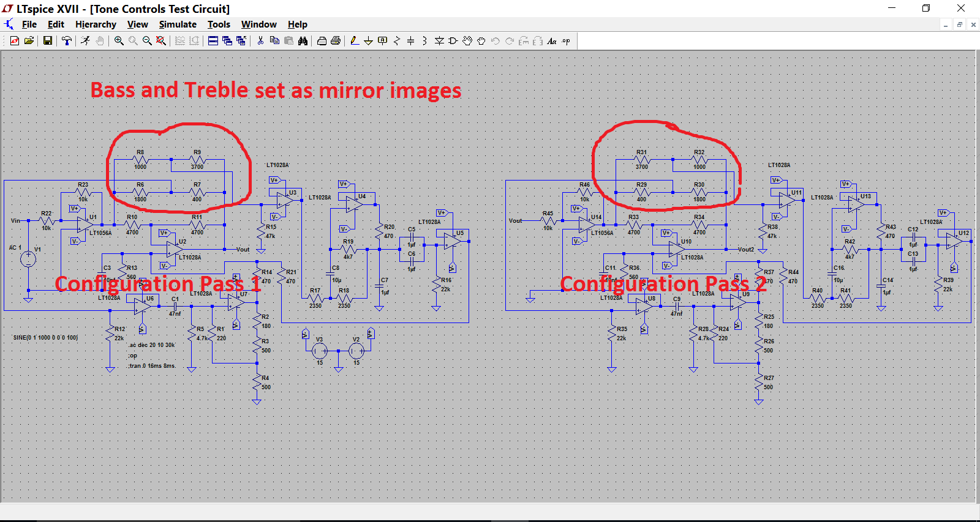Run the simulation with the running man icon
The height and width of the screenshot is (522, 980).
[85, 41]
